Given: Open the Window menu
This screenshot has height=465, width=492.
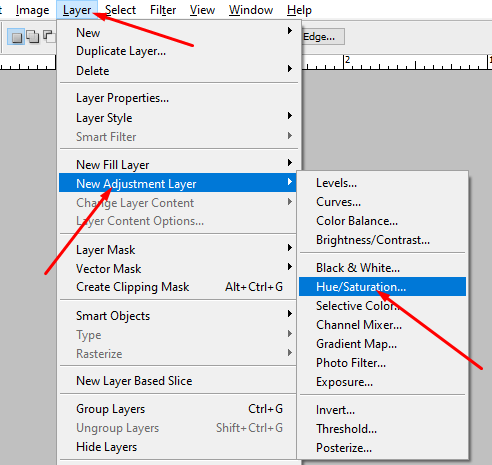Looking at the screenshot, I should pyautogui.click(x=251, y=10).
